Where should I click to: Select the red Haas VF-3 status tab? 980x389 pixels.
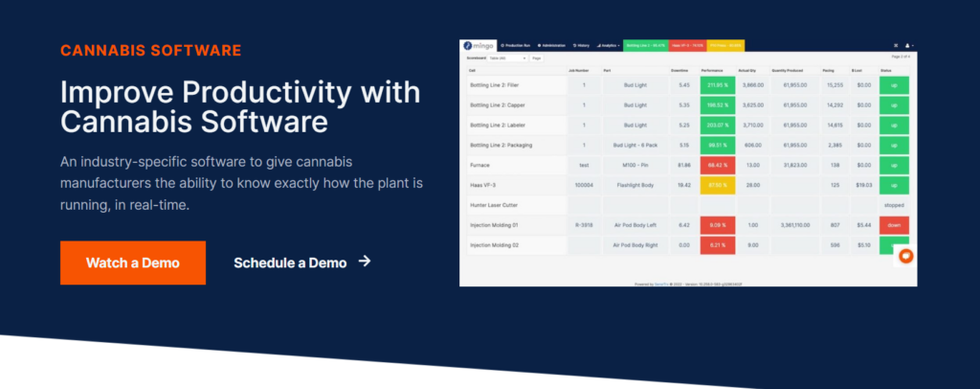[x=687, y=45]
